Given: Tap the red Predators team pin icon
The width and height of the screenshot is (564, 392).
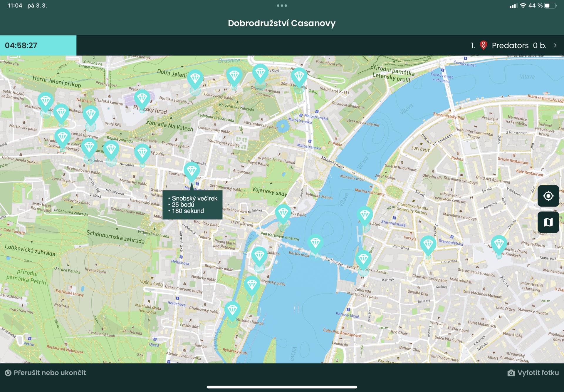Looking at the screenshot, I should (x=483, y=45).
